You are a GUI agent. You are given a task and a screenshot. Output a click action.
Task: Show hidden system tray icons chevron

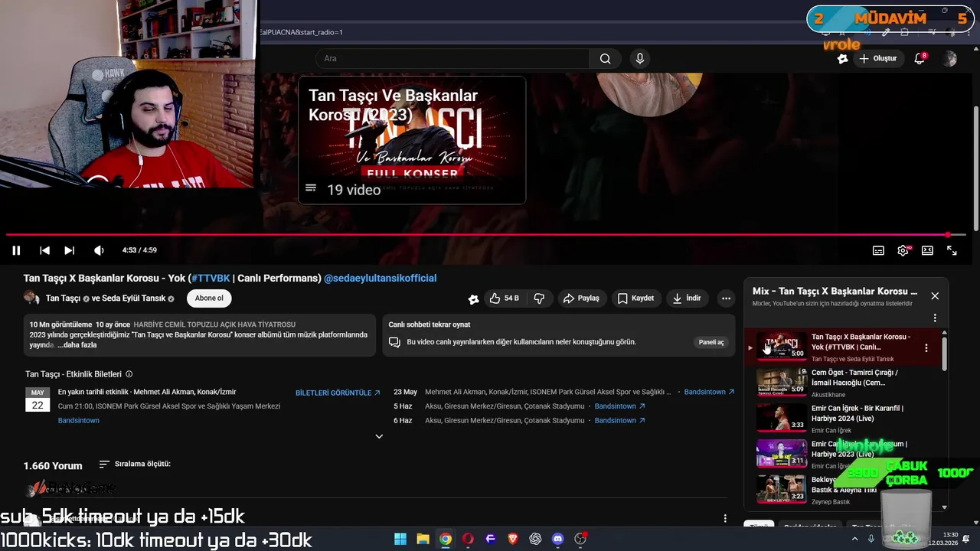click(x=854, y=539)
